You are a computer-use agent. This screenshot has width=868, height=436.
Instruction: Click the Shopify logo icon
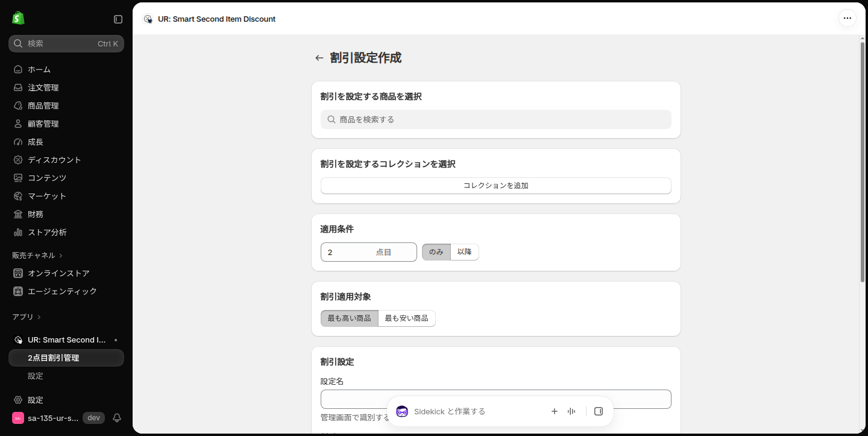18,18
